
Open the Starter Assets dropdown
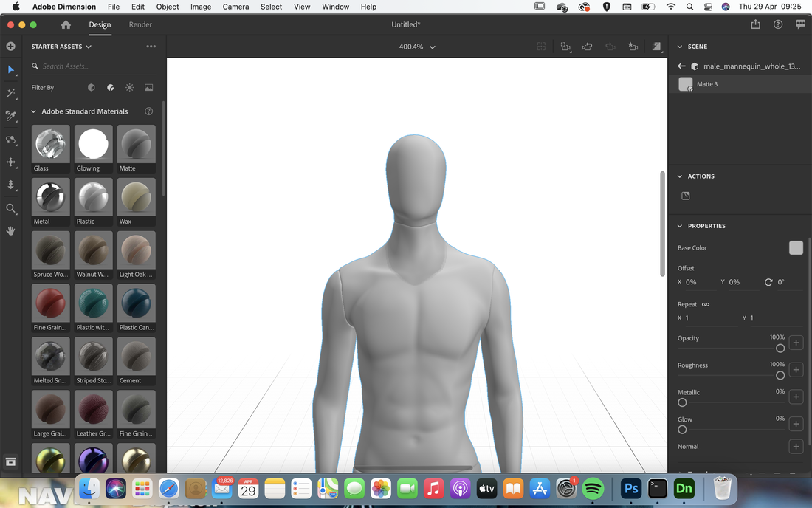pos(61,47)
